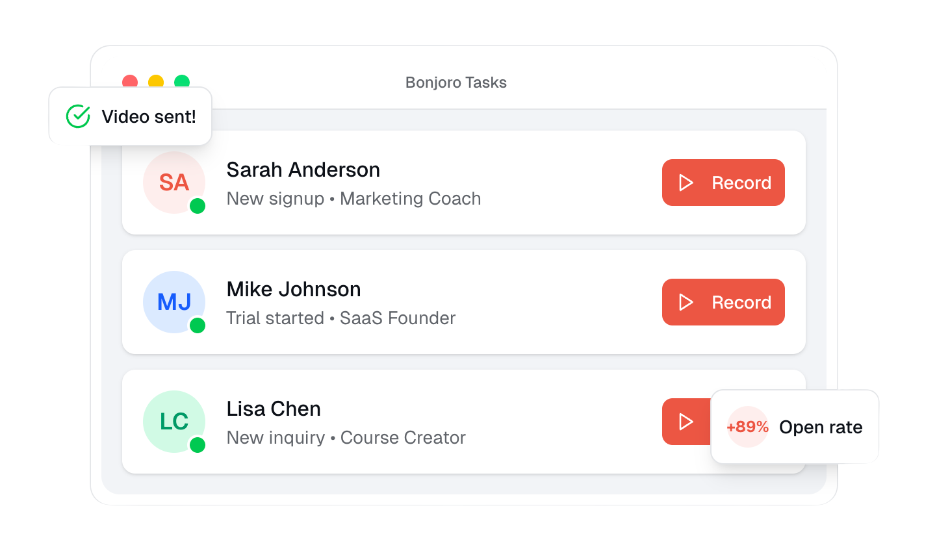Click the play icon on Lisa Chen's row

[x=686, y=422]
